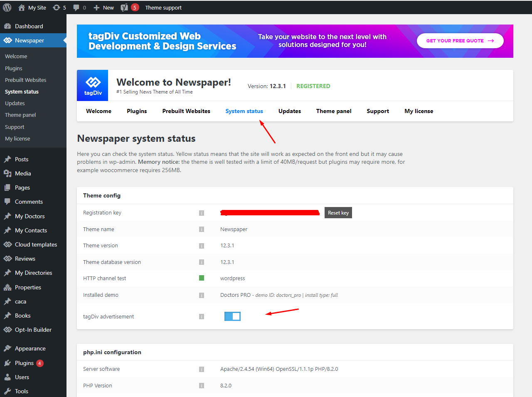
Task: Open Support in sidebar submenu
Action: coord(15,127)
